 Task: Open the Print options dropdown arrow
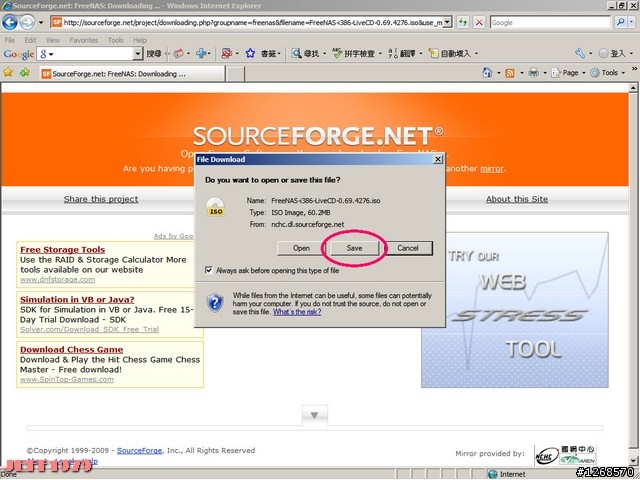(544, 73)
